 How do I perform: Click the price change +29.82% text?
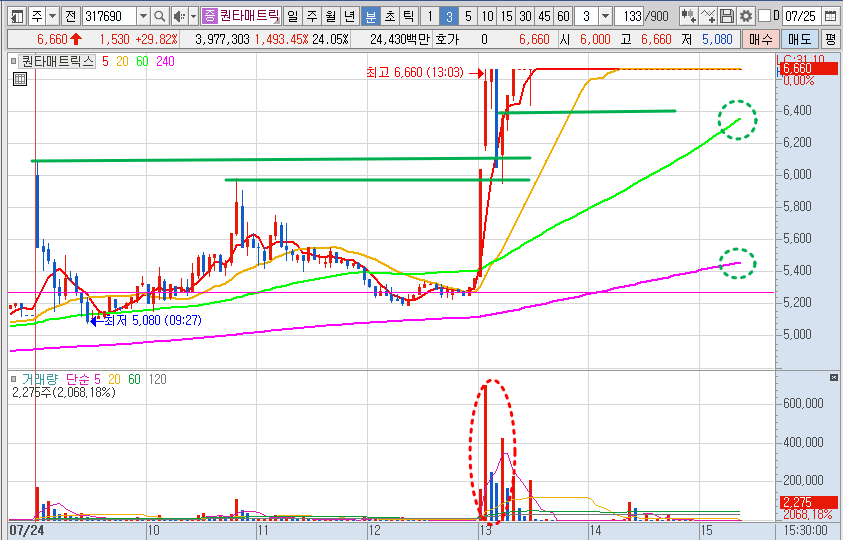point(156,39)
